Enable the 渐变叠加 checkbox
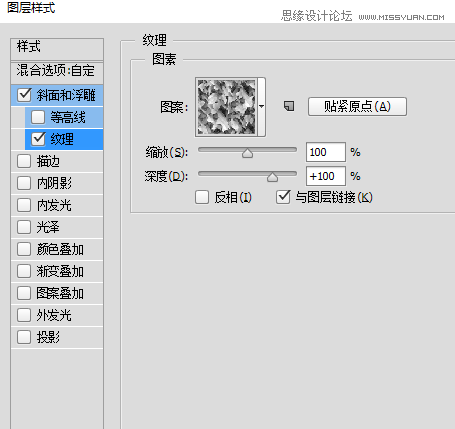Screen dimensions: 455x429 point(24,271)
